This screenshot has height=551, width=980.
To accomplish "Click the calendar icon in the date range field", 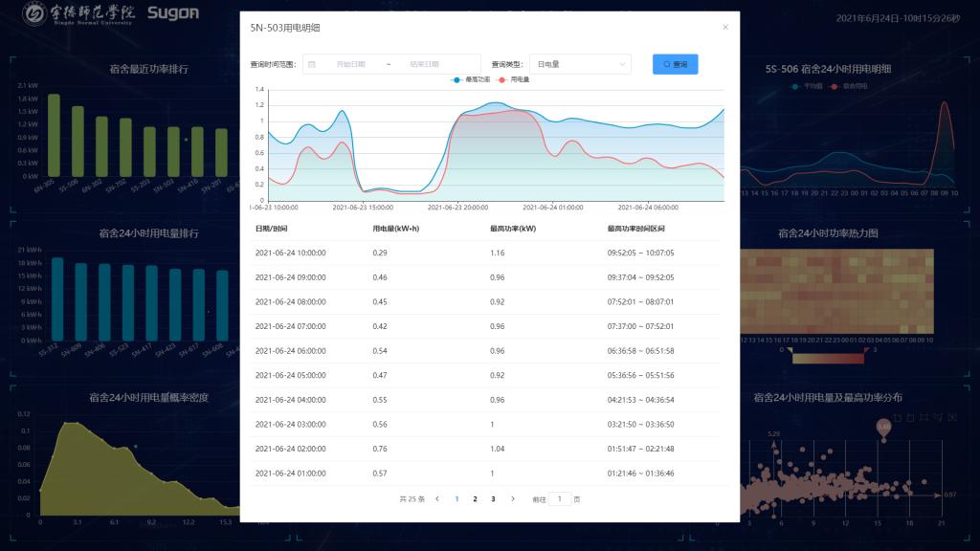I will [312, 64].
